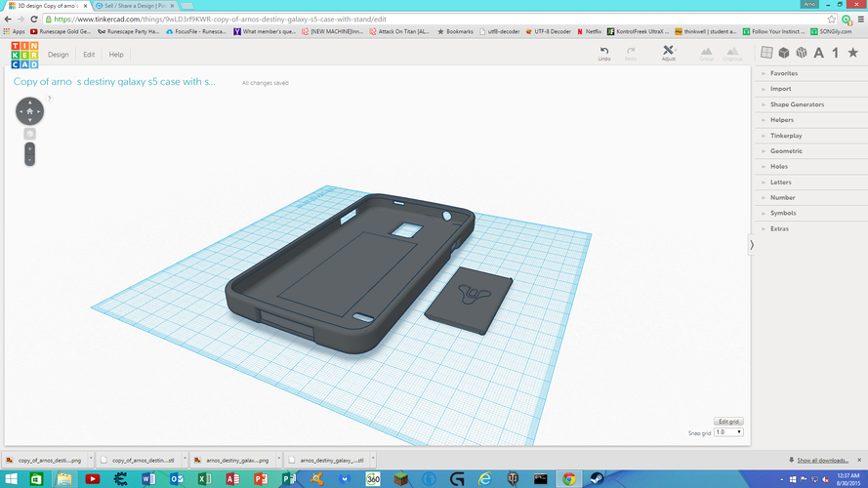Viewport: 868px width, 488px height.
Task: Click the fit view cube button
Action: click(30, 134)
